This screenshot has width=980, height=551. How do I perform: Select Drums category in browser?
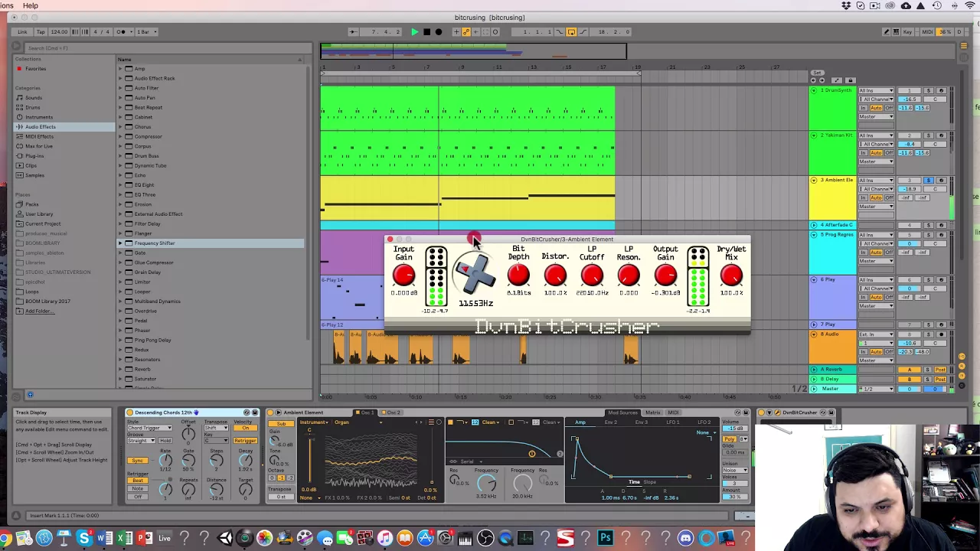pyautogui.click(x=33, y=107)
